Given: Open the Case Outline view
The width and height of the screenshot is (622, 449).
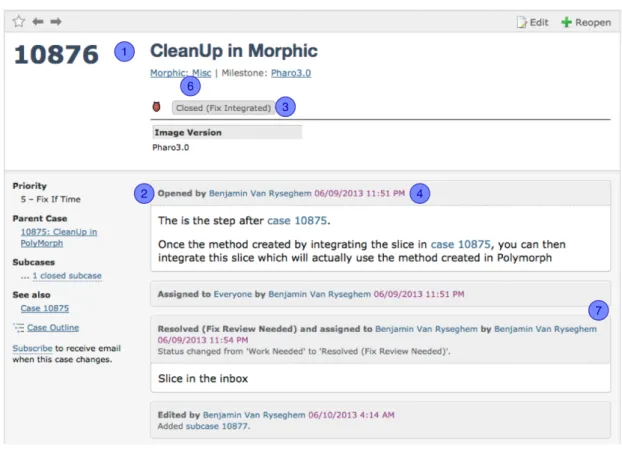Looking at the screenshot, I should point(53,328).
